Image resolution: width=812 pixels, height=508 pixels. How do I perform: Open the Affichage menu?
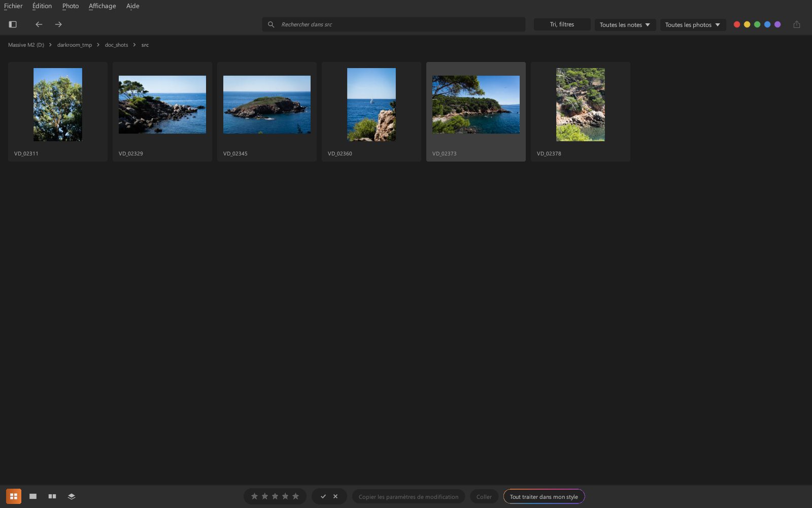pos(103,6)
